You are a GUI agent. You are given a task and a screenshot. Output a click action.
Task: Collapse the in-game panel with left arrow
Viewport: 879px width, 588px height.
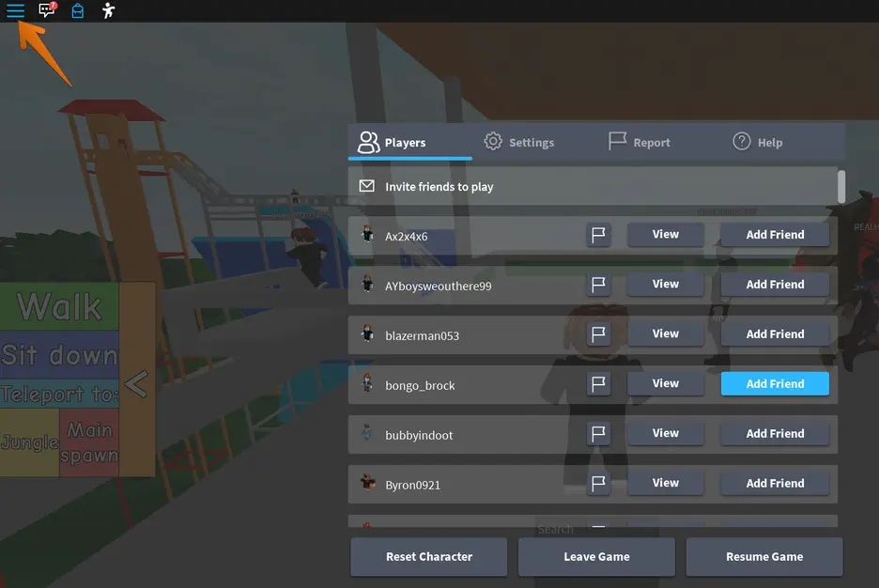pyautogui.click(x=136, y=384)
